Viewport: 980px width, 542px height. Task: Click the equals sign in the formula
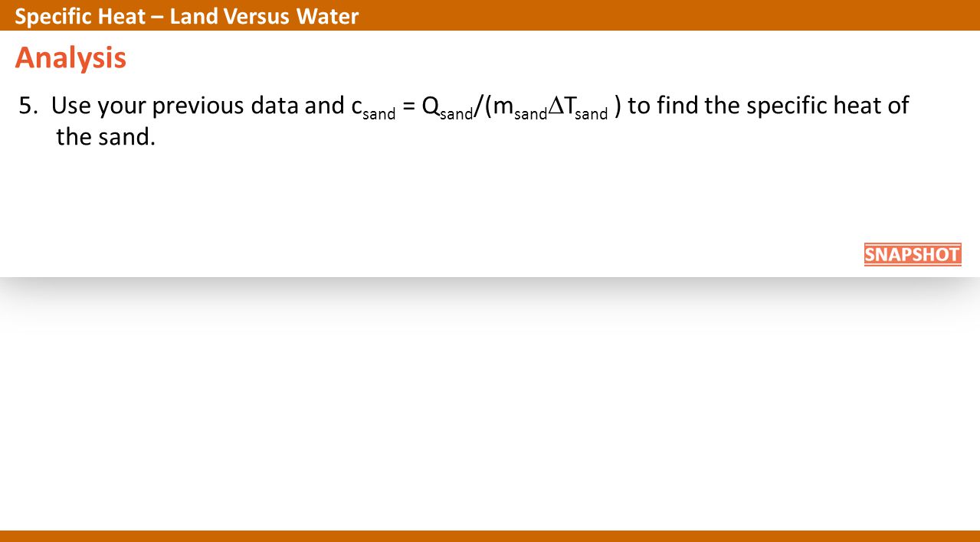409,107
